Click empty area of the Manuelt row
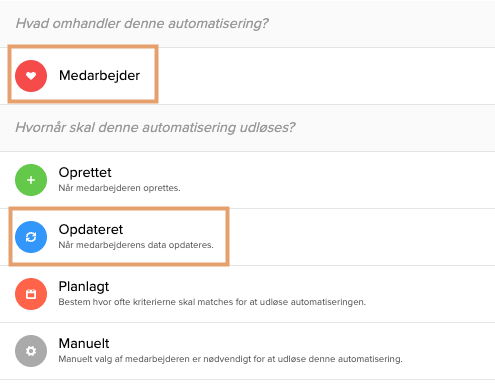Image resolution: width=495 pixels, height=386 pixels. click(448, 351)
